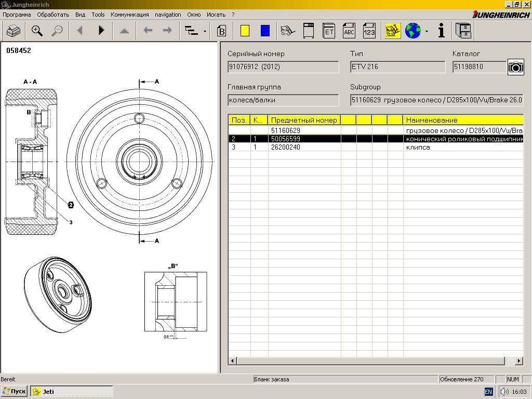The width and height of the screenshot is (532, 399).
Task: Open the filing cabinet icon
Action: click(x=463, y=31)
